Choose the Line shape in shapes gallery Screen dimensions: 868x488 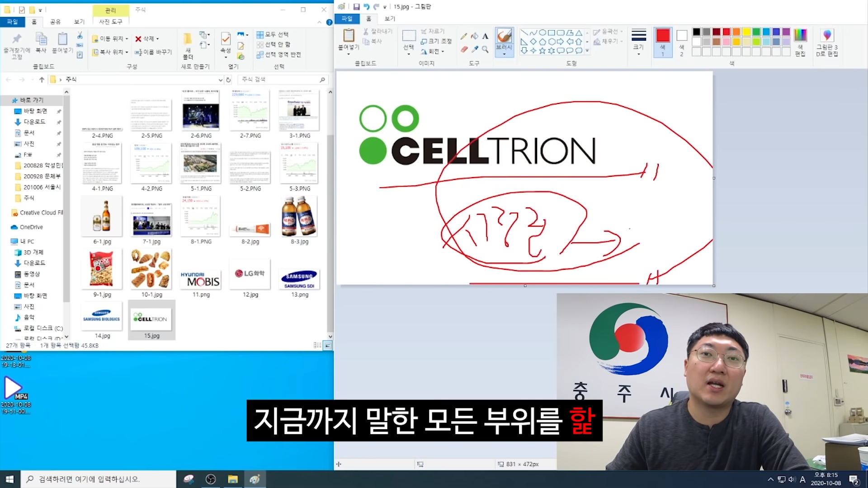(524, 33)
